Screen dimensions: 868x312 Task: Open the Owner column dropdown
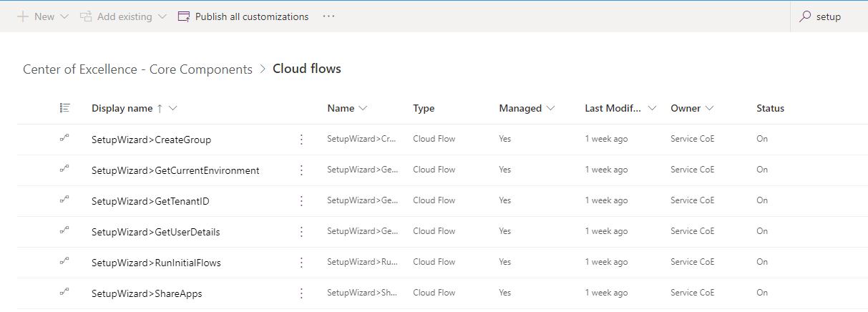[x=708, y=109]
